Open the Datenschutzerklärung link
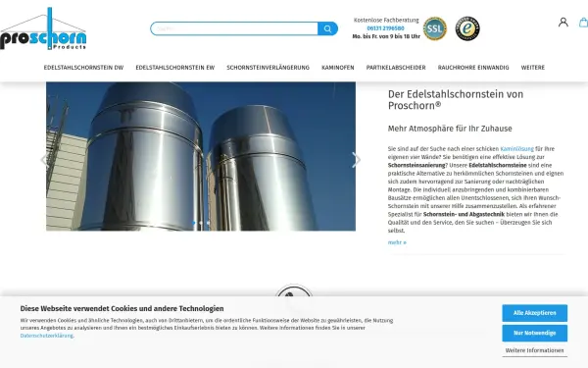 coord(47,336)
